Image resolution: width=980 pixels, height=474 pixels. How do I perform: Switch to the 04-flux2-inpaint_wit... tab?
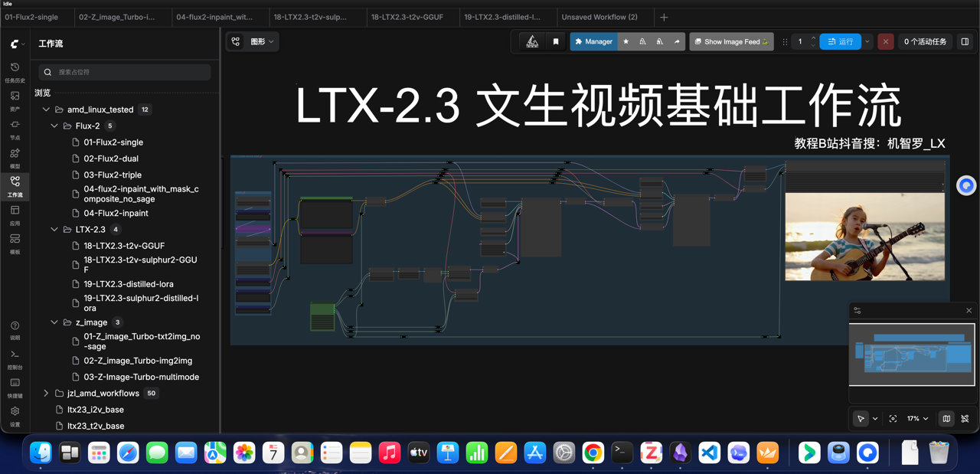click(x=220, y=17)
